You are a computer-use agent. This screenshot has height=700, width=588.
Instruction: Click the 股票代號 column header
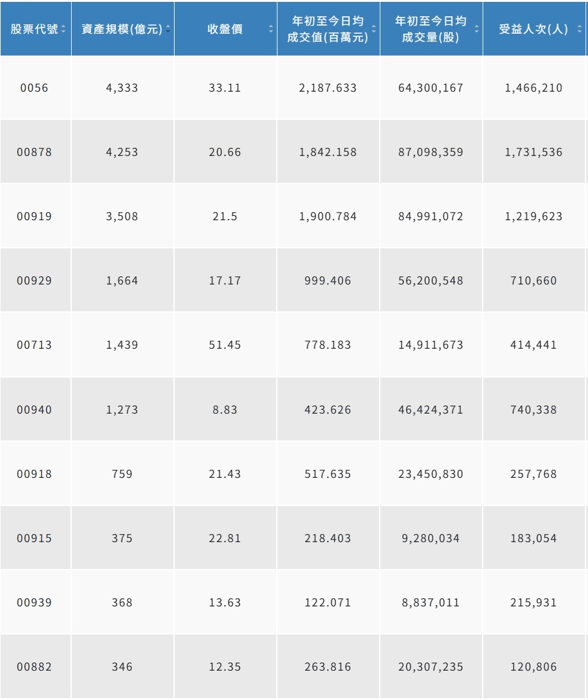pyautogui.click(x=36, y=29)
